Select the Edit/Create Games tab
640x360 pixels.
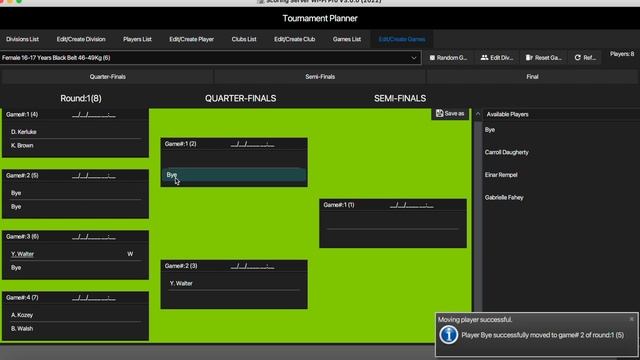click(x=402, y=39)
